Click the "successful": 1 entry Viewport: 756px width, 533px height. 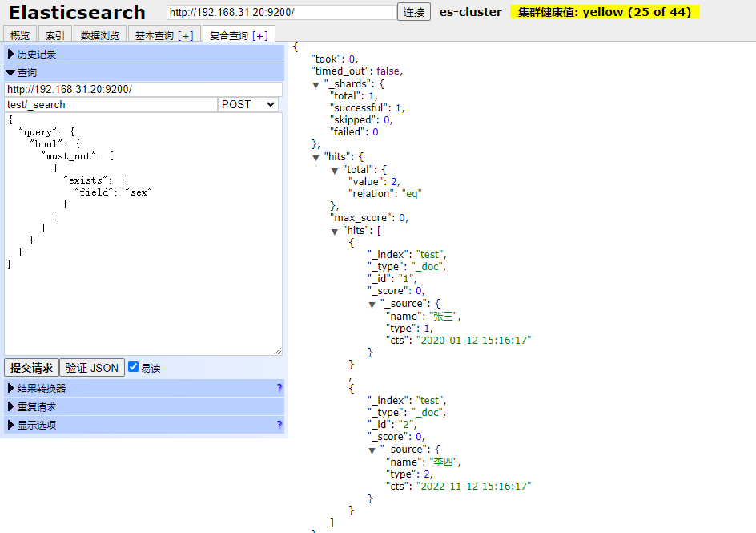click(x=368, y=107)
